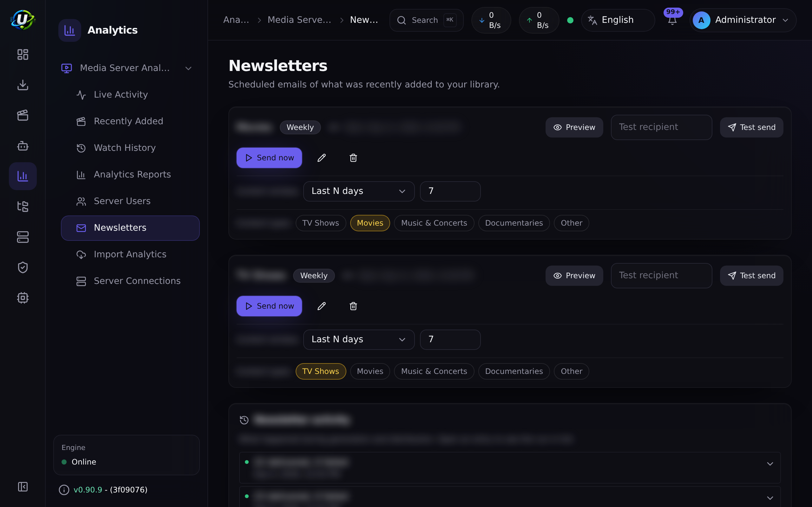This screenshot has height=507, width=812.
Task: Edit the Movies newsletter with pencil icon
Action: 321,158
